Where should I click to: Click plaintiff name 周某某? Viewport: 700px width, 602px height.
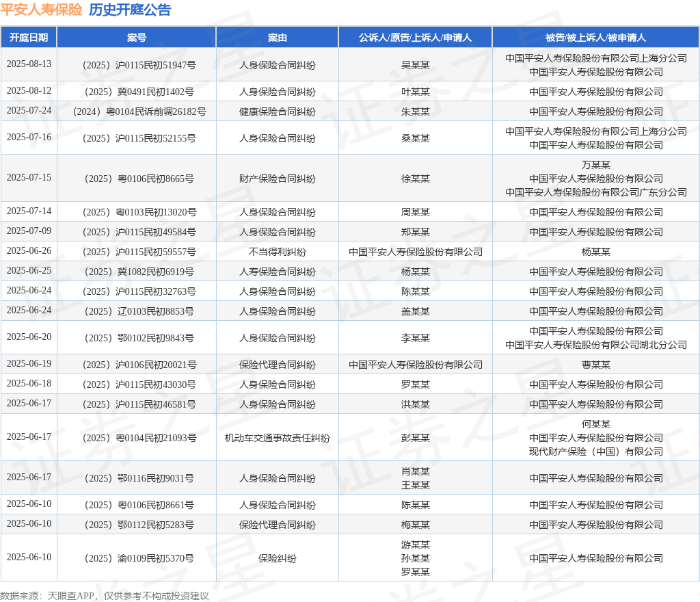click(415, 212)
